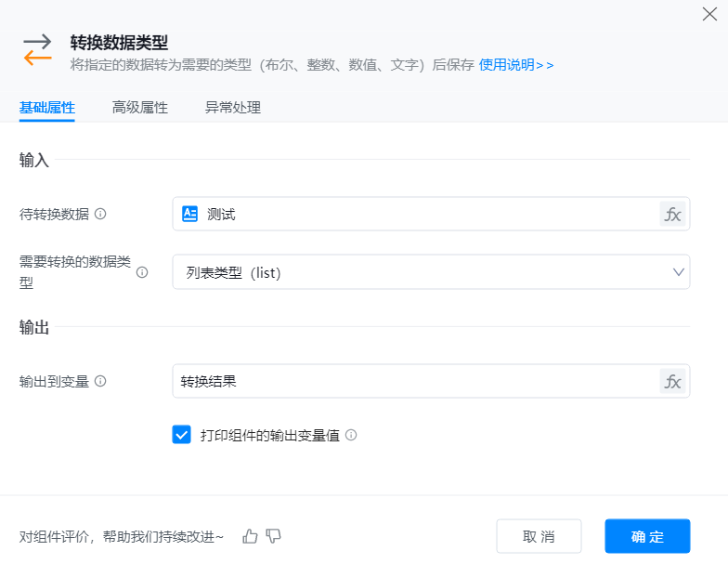Click the 测试 variable icon in input
This screenshot has width=728, height=564.
click(190, 214)
